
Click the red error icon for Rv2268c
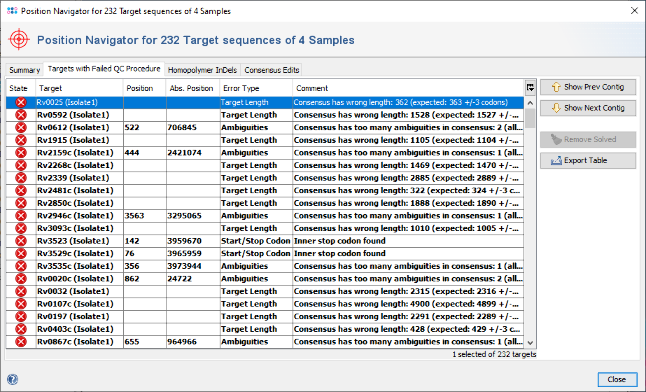21,165
